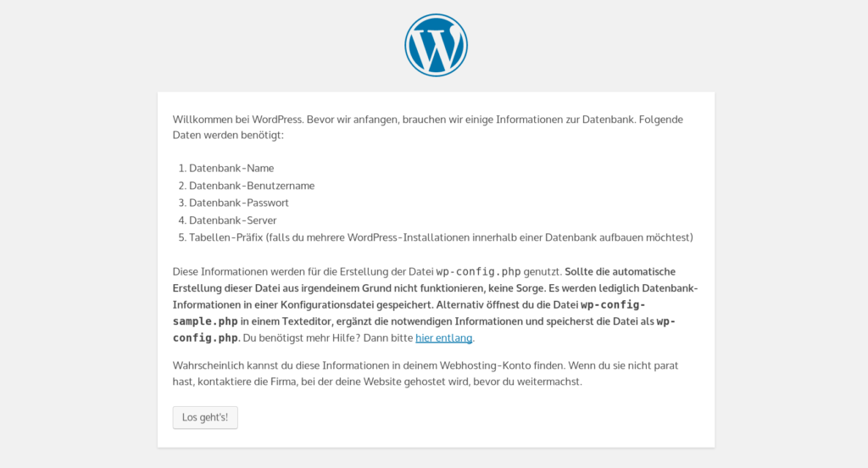This screenshot has width=868, height=468.
Task: Click the WordPress logo at top
Action: coord(436,45)
